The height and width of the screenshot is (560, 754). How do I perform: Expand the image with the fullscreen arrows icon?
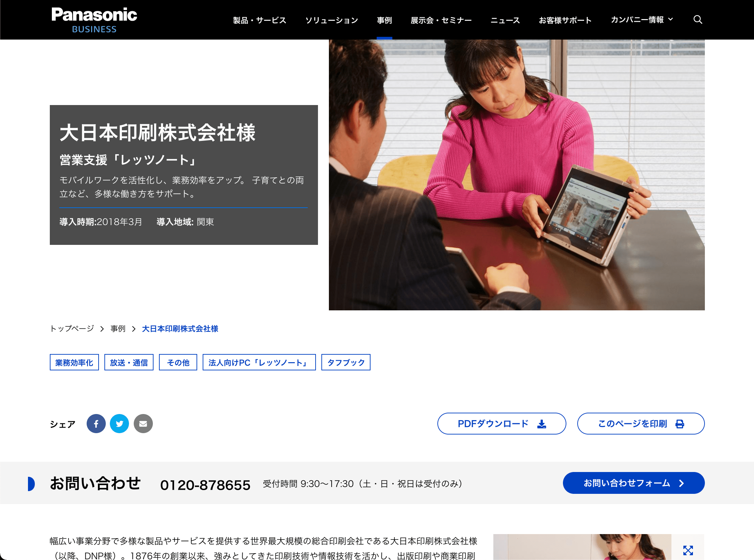tap(688, 550)
